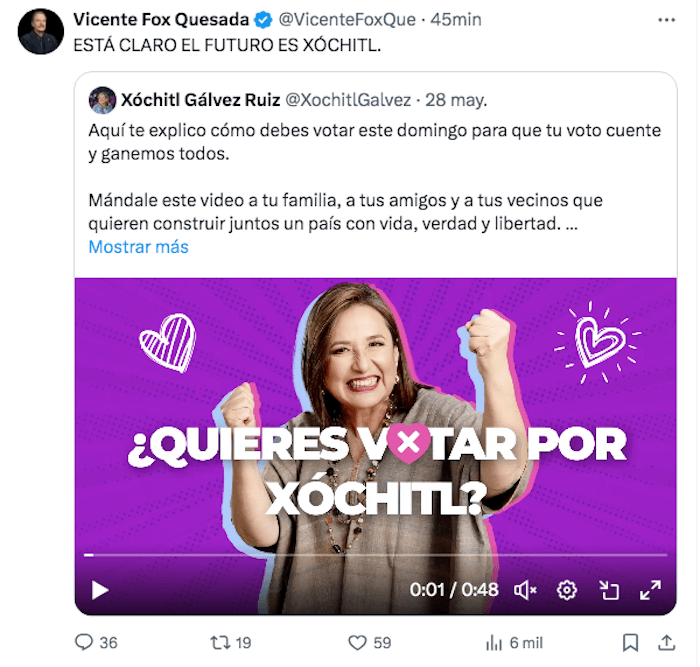This screenshot has width=700, height=667.
Task: Click the @VicenteFoxQue handle
Action: (347, 20)
